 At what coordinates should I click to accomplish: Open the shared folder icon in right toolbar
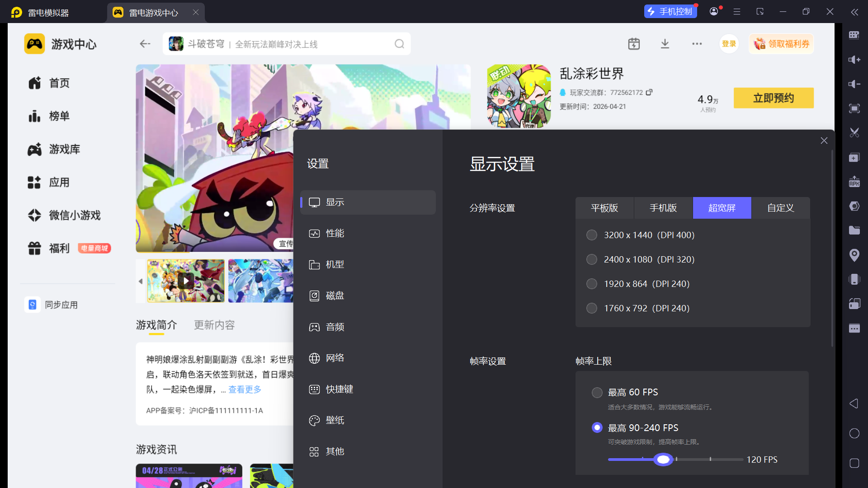pyautogui.click(x=854, y=230)
